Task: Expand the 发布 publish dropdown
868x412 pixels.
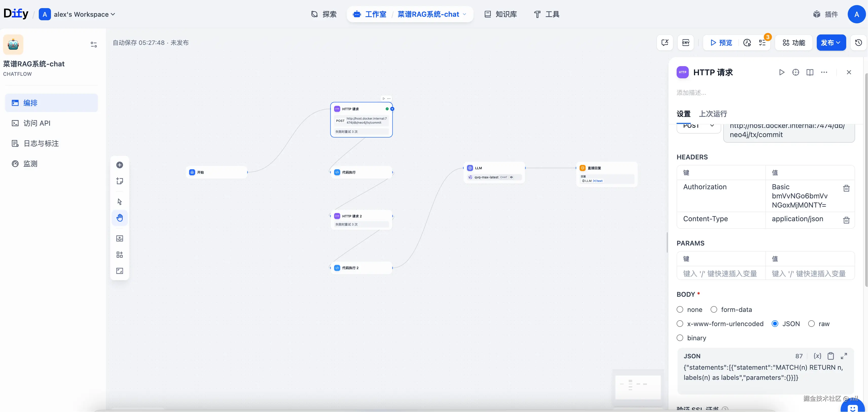Action: coord(831,43)
